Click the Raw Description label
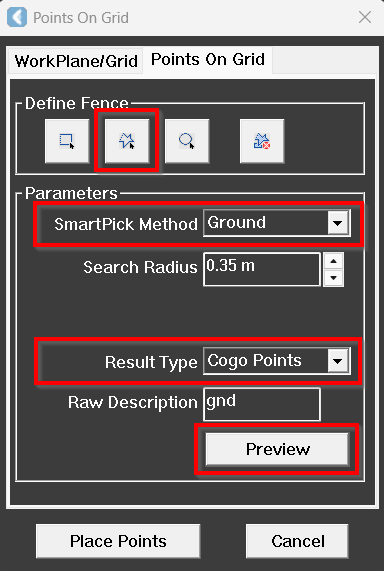The height and width of the screenshot is (571, 384). 133,402
